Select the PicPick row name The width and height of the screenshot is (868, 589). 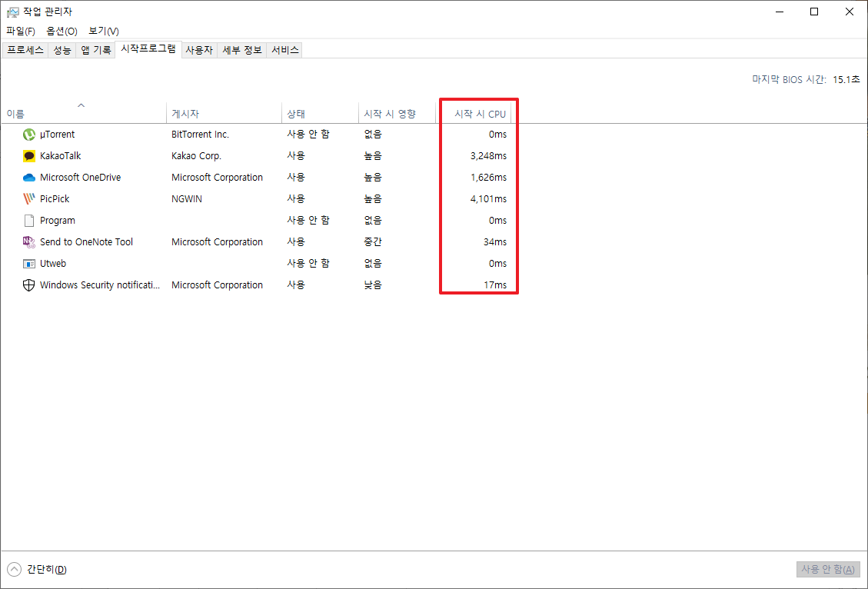pos(55,198)
